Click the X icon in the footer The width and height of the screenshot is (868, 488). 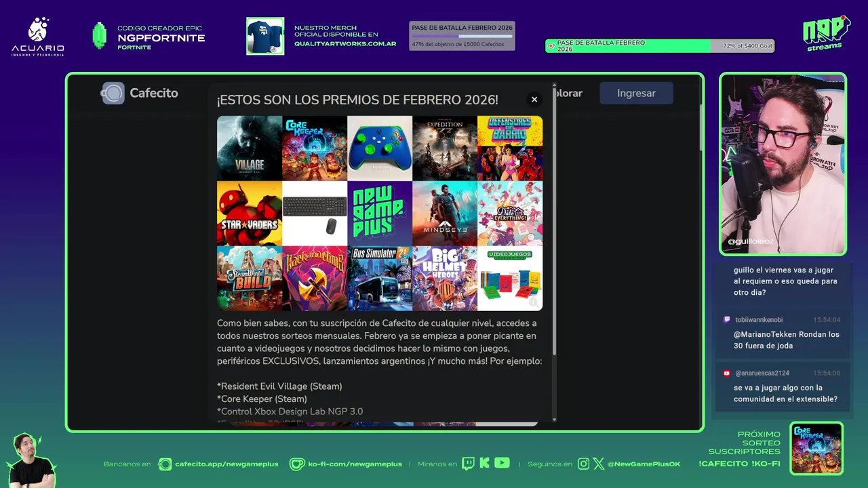click(x=599, y=464)
